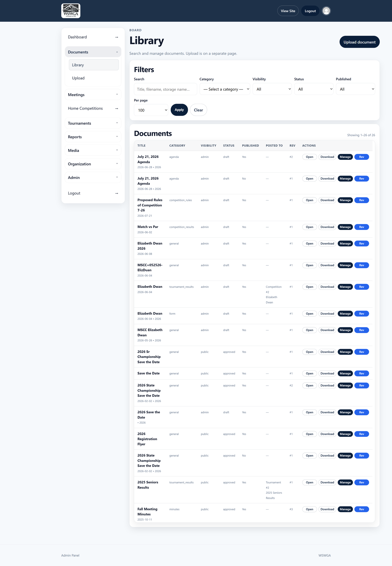Expand the Tournaments sidebar menu

(x=93, y=123)
